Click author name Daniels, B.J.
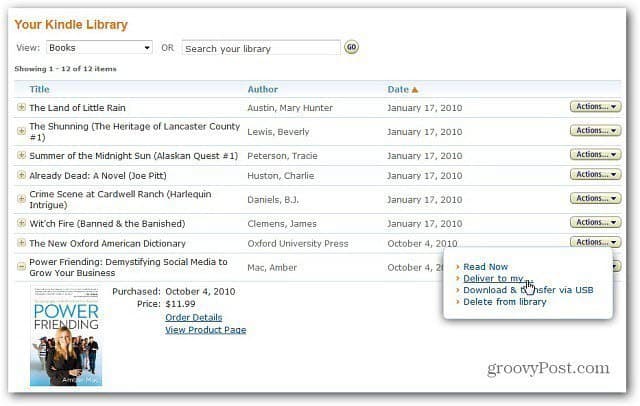Image resolution: width=640 pixels, height=406 pixels. pyautogui.click(x=273, y=200)
